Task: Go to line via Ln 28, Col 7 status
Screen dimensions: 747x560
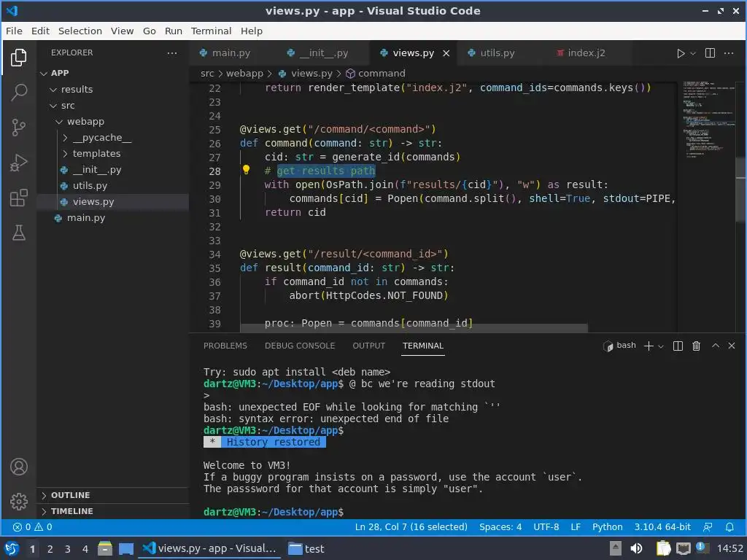Action: click(x=411, y=527)
